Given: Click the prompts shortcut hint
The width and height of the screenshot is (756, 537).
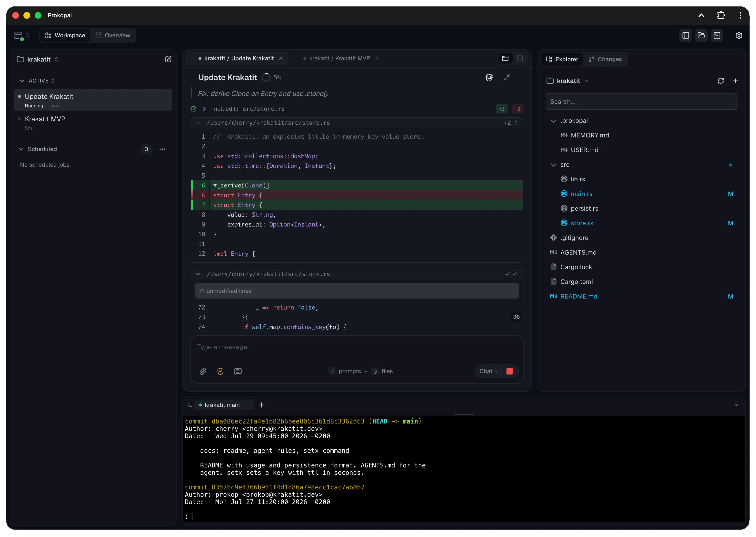Looking at the screenshot, I should [345, 371].
